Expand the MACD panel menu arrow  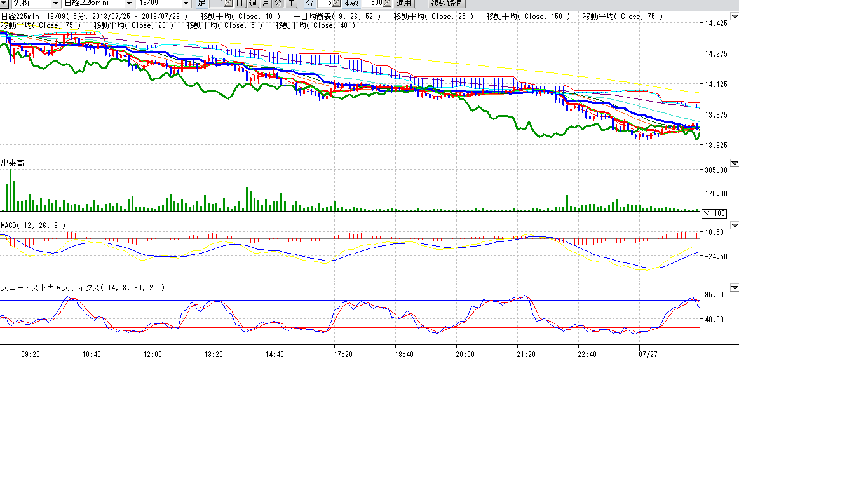[735, 225]
